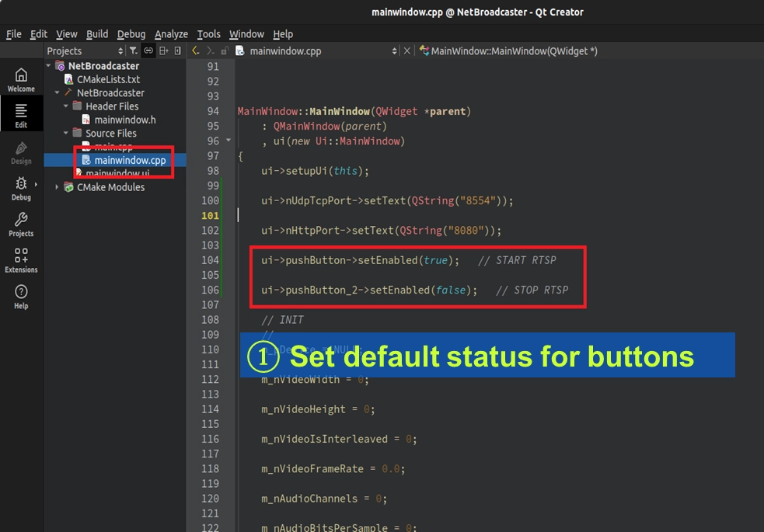Click the Source Files folder icon

pyautogui.click(x=77, y=132)
